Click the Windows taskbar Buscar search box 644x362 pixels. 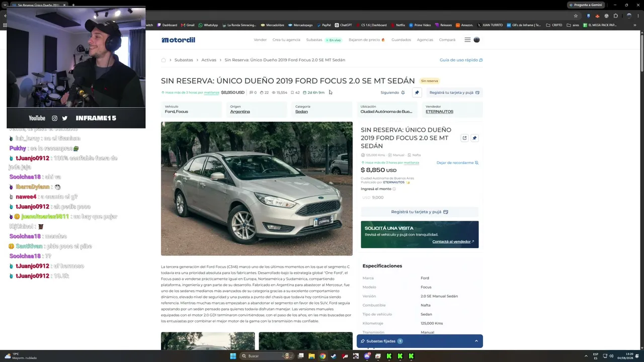click(267, 356)
